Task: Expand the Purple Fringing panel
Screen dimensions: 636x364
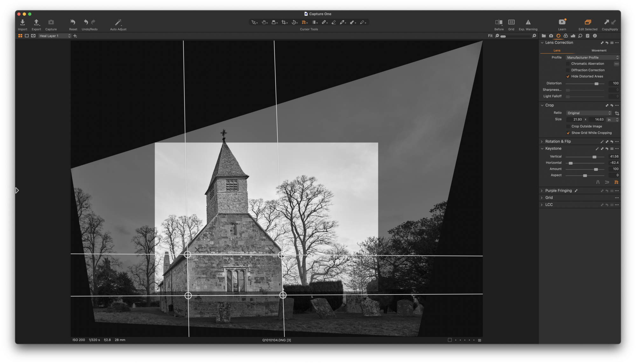Action: (542, 191)
